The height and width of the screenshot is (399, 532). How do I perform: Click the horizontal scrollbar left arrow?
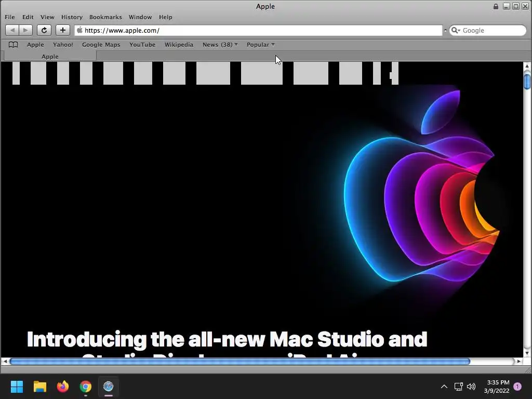coord(5,362)
